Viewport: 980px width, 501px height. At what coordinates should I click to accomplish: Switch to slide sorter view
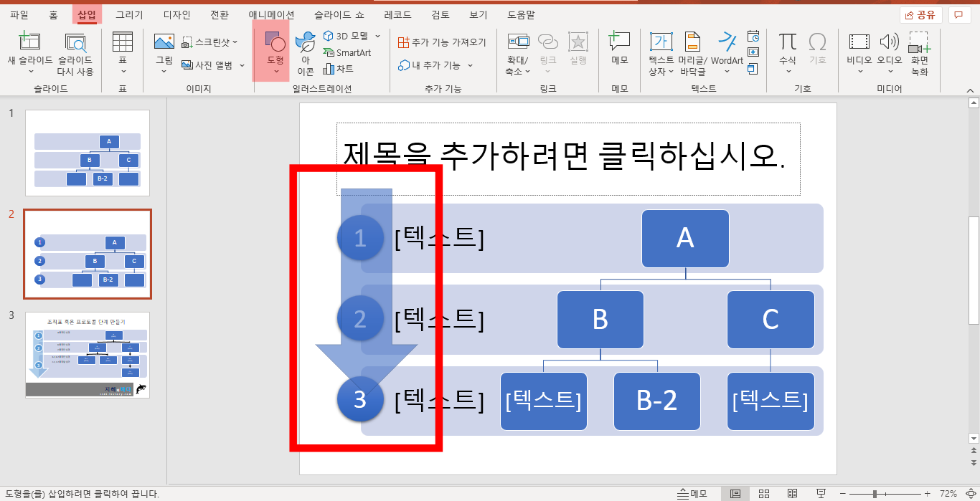point(764,494)
